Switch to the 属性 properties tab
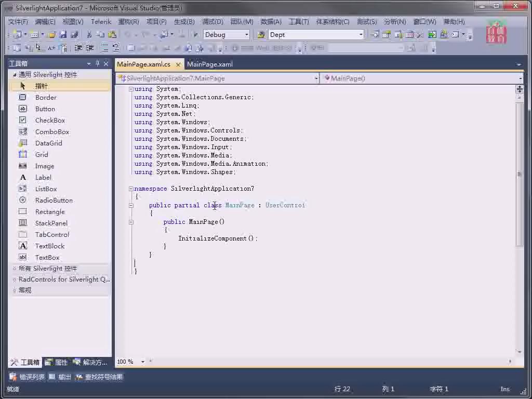Screen dimensions: 532x399 57,362
